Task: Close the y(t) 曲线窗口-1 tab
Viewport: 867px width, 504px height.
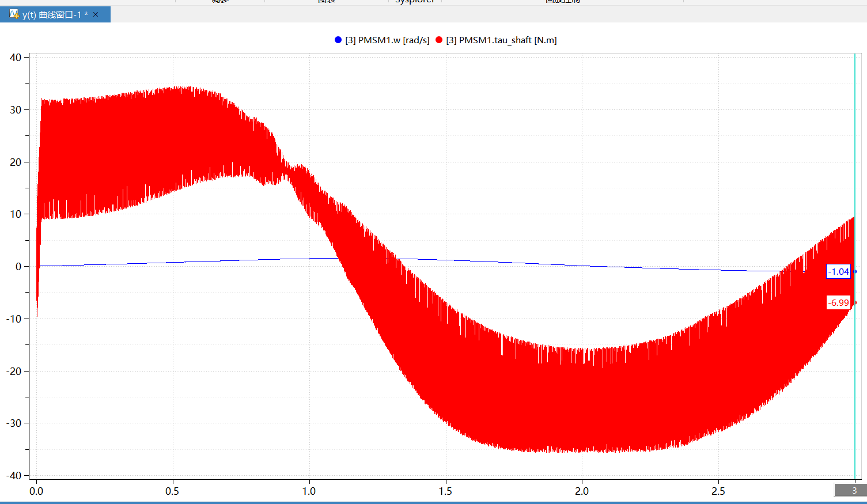Action: click(x=96, y=14)
